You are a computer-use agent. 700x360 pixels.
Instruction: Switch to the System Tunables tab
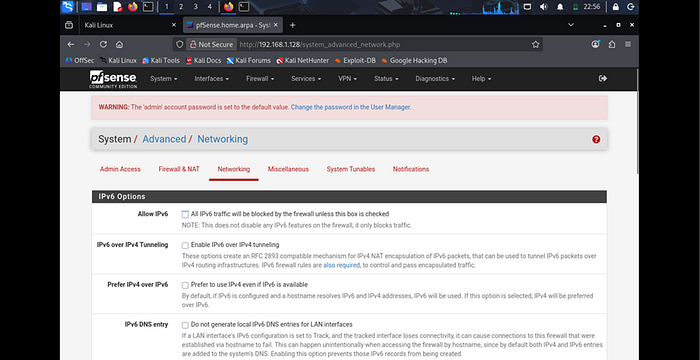coord(350,169)
